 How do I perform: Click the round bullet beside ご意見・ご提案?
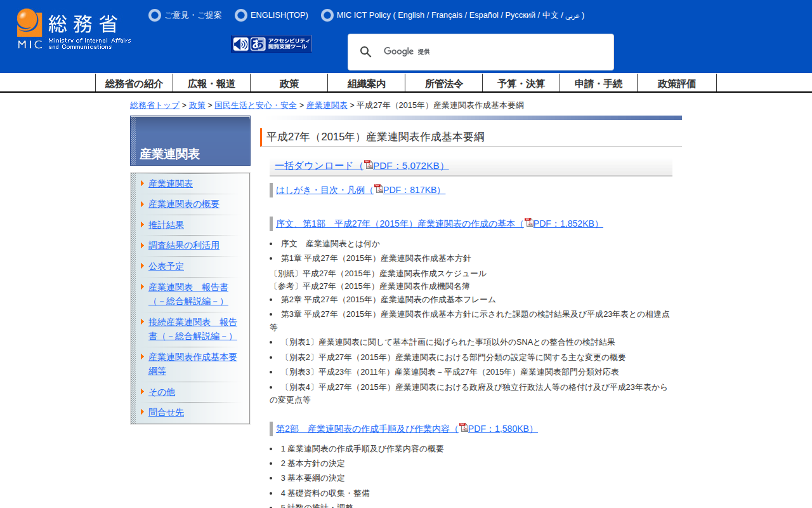155,15
